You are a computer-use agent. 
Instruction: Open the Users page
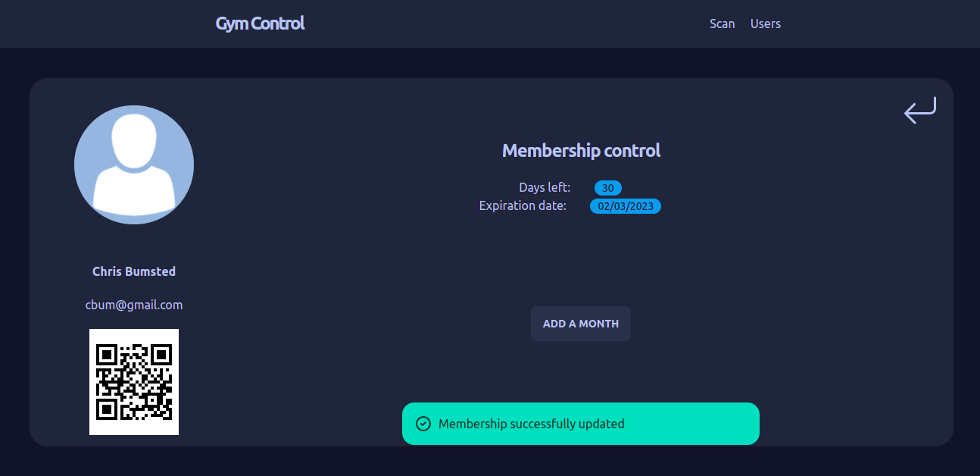tap(765, 23)
